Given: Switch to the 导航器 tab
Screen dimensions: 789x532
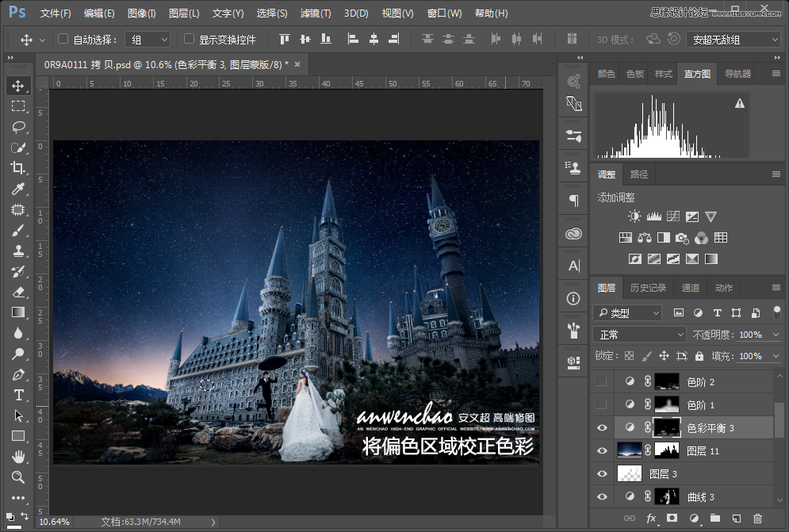Looking at the screenshot, I should coord(737,74).
